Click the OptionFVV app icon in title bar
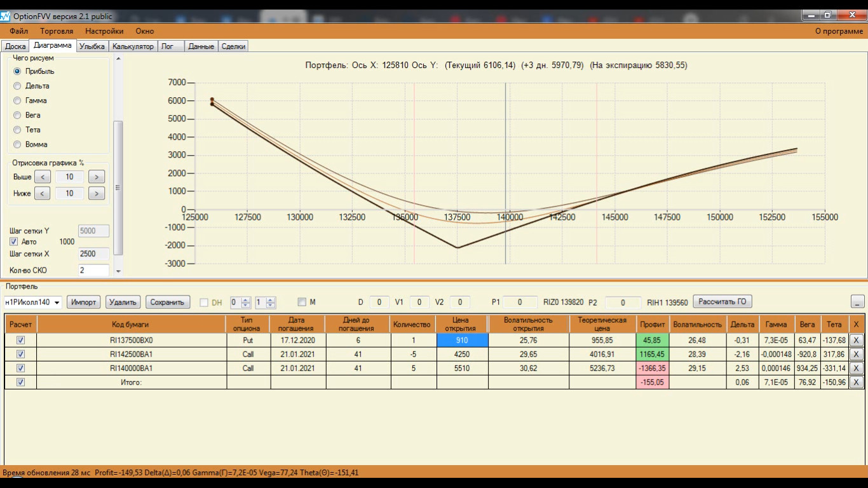 [6, 15]
